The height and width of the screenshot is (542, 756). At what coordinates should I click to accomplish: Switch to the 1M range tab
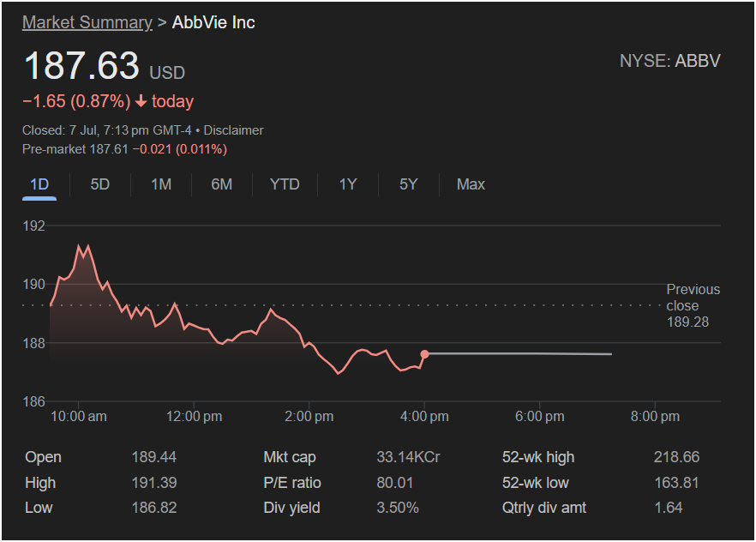coord(161,184)
